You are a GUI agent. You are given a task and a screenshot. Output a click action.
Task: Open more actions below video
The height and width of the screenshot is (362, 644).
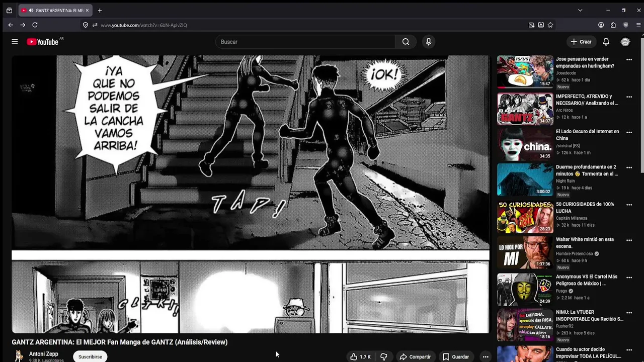[x=486, y=356]
